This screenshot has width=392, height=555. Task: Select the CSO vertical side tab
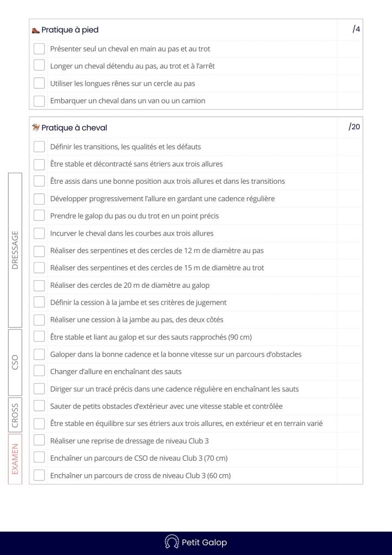[x=15, y=362]
